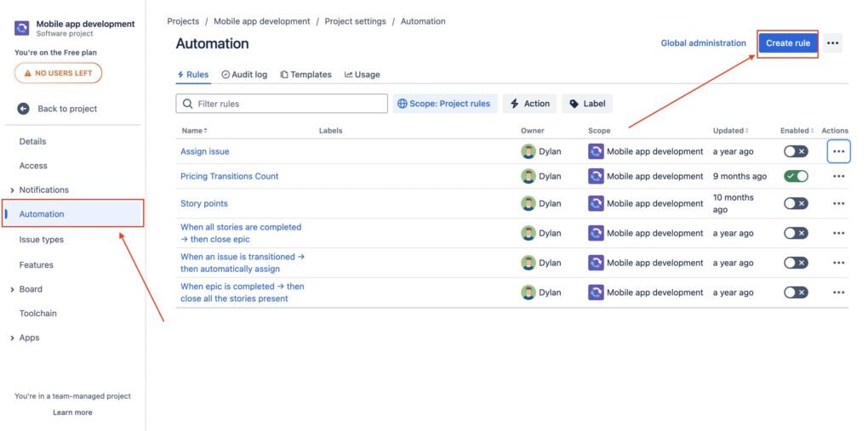Expand the Board section in sidebar
The width and height of the screenshot is (868, 431).
[12, 289]
